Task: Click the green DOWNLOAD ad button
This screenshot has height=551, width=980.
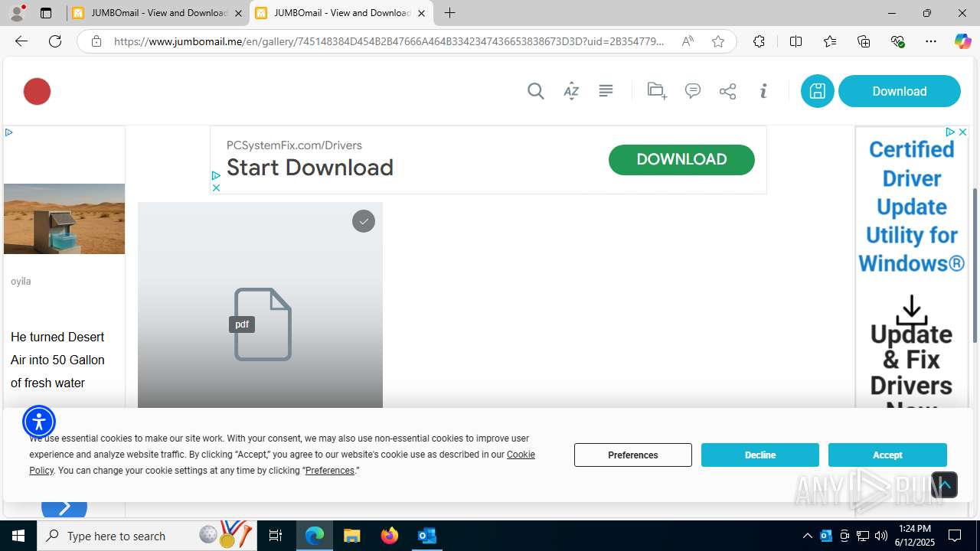Action: coord(681,159)
